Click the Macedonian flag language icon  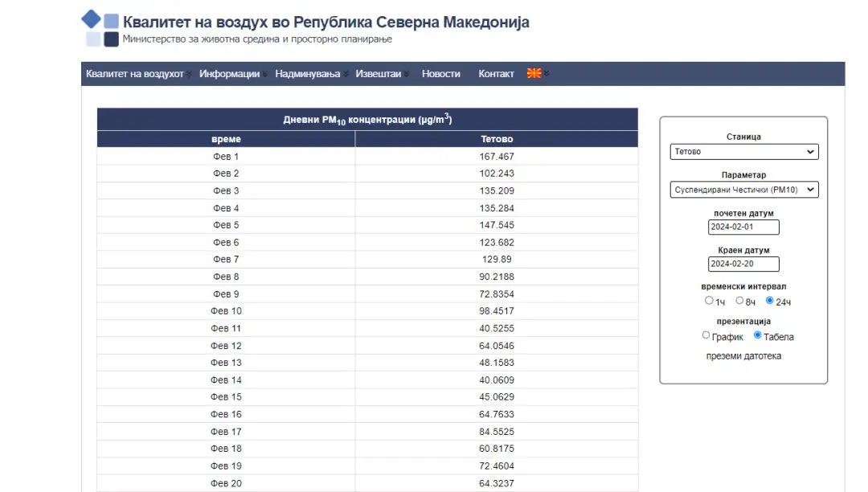(x=534, y=74)
